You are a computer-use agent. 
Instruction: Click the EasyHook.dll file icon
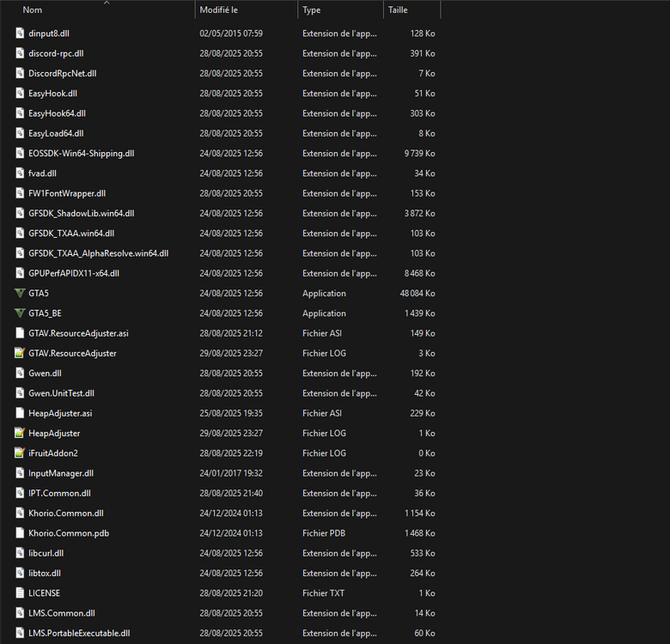(x=20, y=94)
